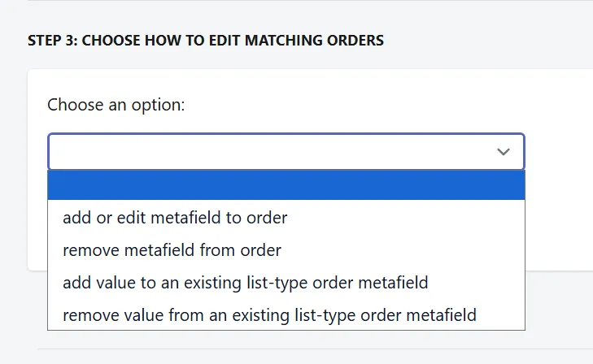Select the blank highlighted option in list
593x364 pixels.
[x=286, y=185]
